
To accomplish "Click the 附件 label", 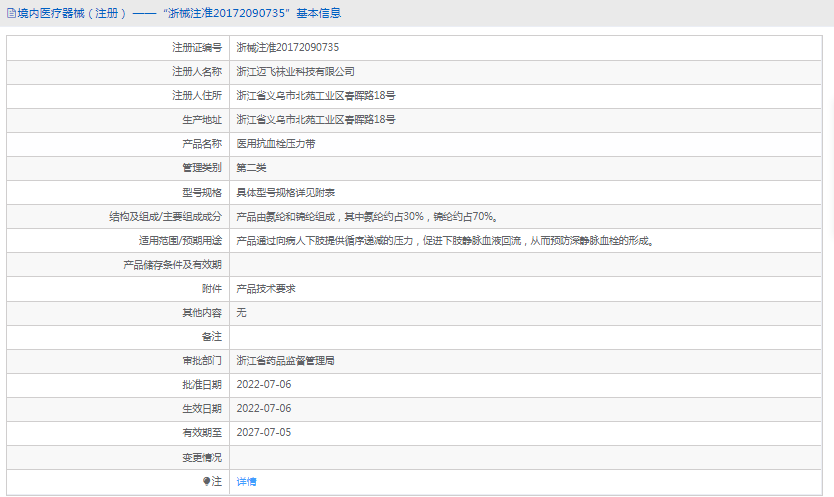I will pyautogui.click(x=212, y=288).
